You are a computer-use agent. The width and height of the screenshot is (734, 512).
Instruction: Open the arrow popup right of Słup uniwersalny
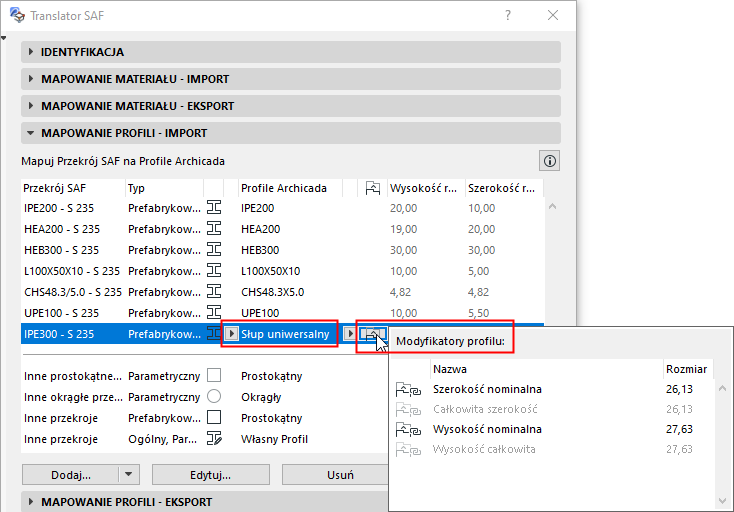tap(349, 334)
